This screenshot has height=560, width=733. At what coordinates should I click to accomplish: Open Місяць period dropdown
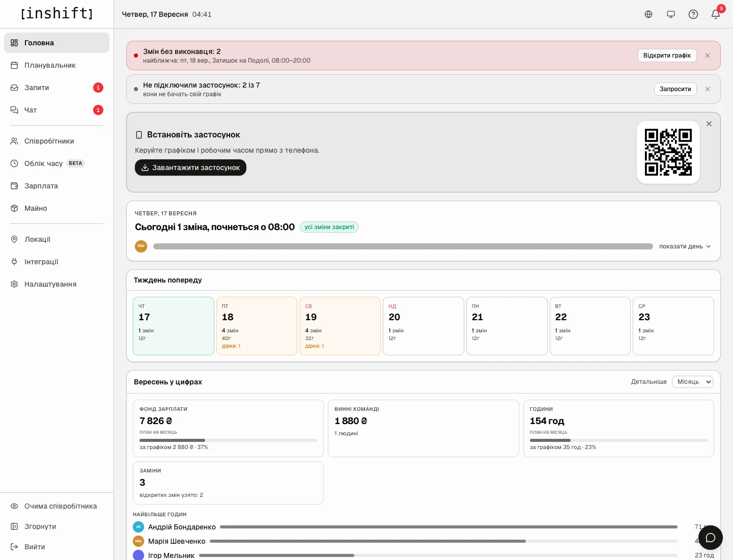[x=692, y=382]
